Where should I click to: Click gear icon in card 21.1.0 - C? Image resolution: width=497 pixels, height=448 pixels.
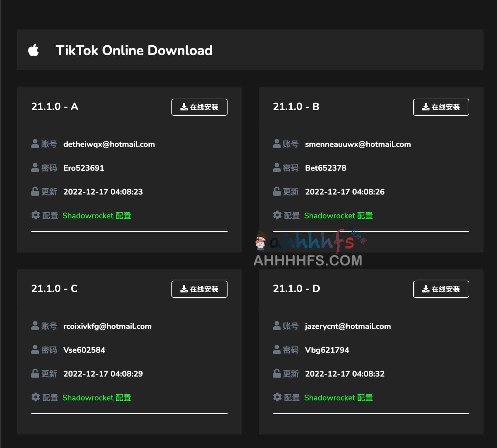click(x=35, y=397)
